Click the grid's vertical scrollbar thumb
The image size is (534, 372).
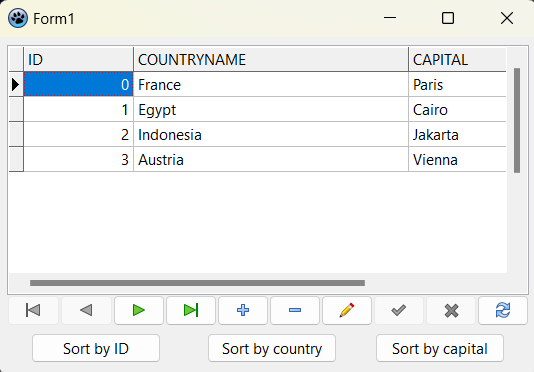pyautogui.click(x=517, y=121)
